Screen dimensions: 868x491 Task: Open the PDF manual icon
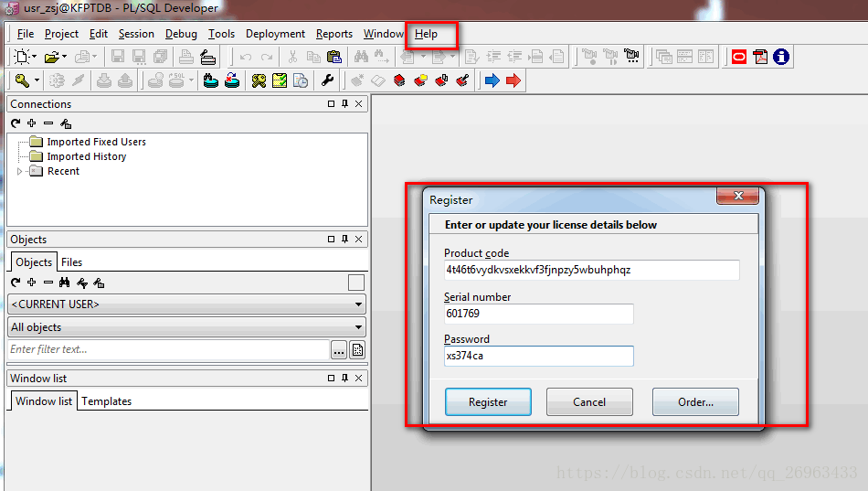tap(760, 57)
